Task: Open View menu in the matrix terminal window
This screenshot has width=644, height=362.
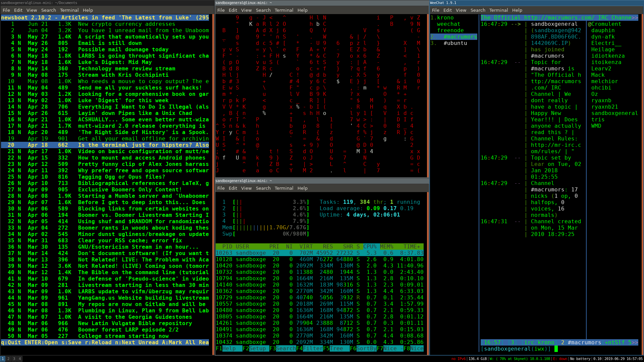Action: [x=246, y=10]
